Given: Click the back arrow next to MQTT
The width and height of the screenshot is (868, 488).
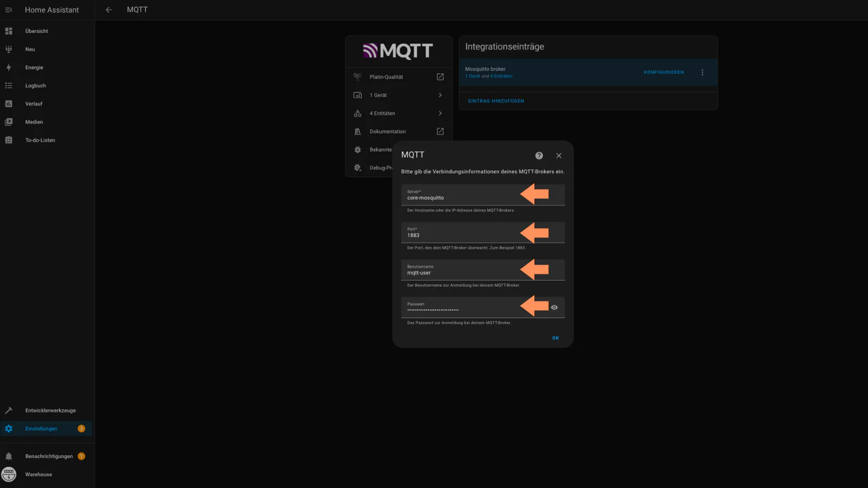Looking at the screenshot, I should (108, 10).
